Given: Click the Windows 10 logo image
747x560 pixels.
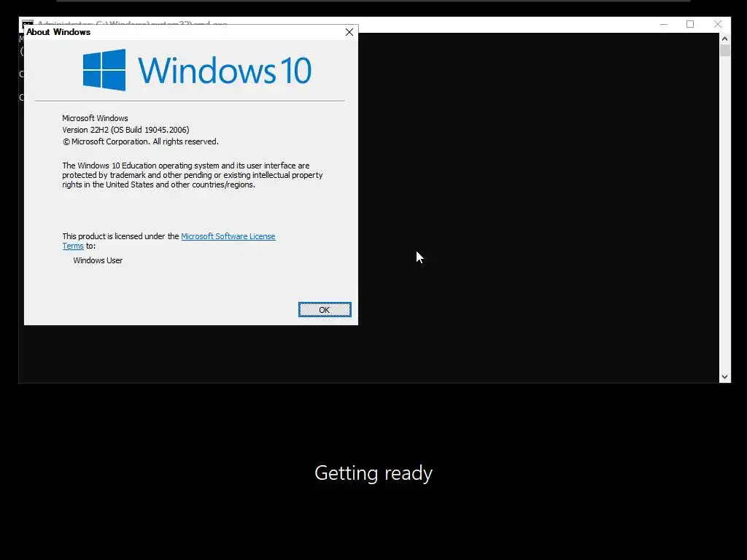Looking at the screenshot, I should tap(197, 69).
